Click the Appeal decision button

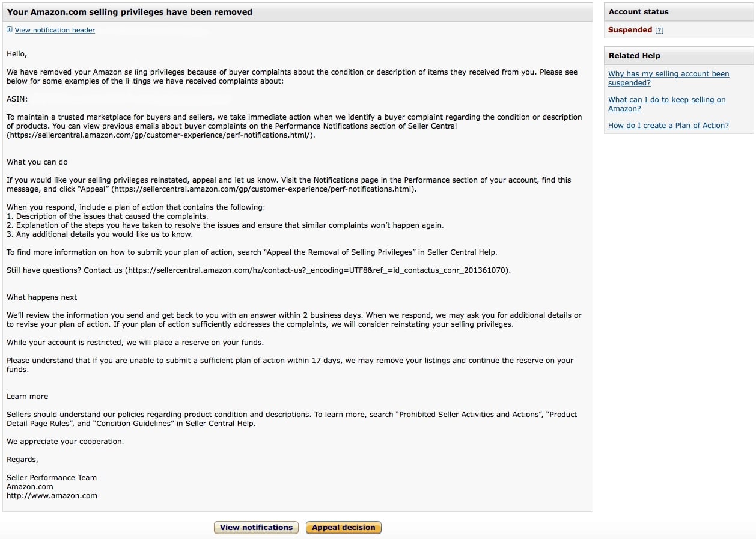tap(343, 528)
